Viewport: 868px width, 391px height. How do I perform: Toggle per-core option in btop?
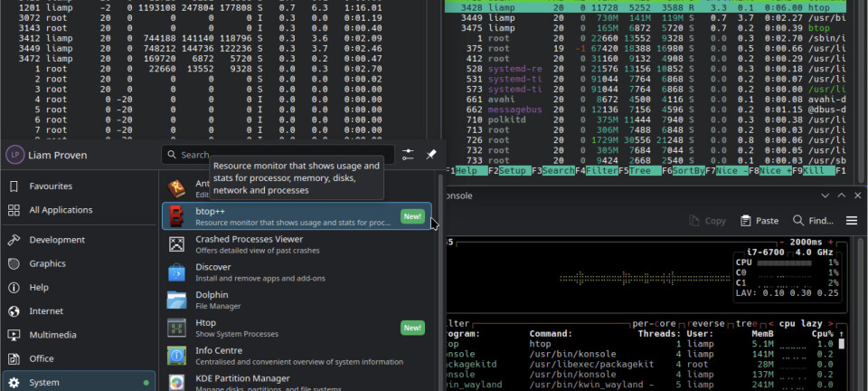655,323
